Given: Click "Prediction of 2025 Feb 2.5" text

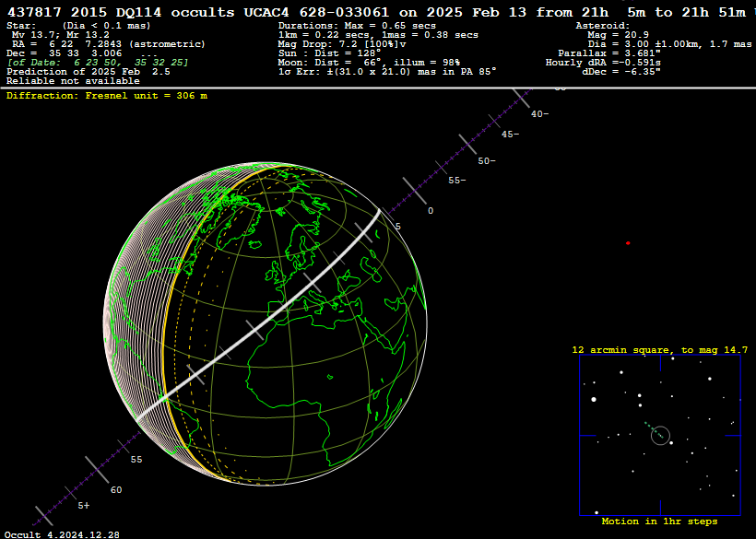Looking at the screenshot, I should [x=89, y=71].
